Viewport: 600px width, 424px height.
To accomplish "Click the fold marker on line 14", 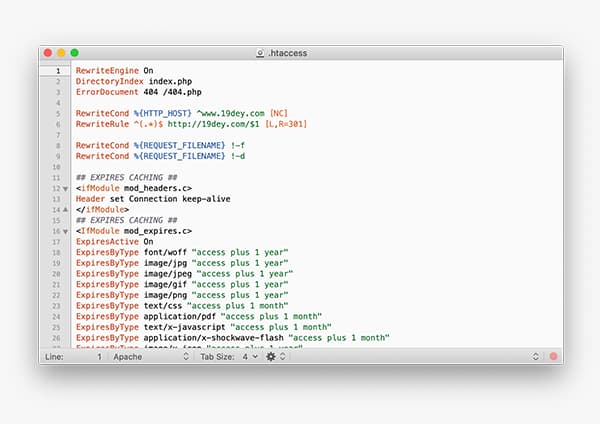I will pyautogui.click(x=66, y=209).
